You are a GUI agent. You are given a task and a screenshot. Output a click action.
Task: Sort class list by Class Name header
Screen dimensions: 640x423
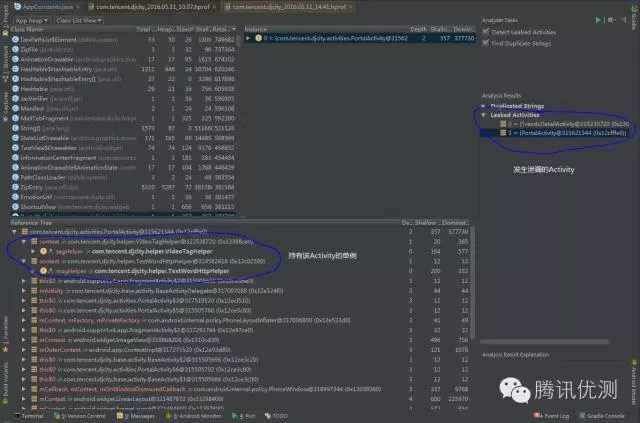point(27,29)
